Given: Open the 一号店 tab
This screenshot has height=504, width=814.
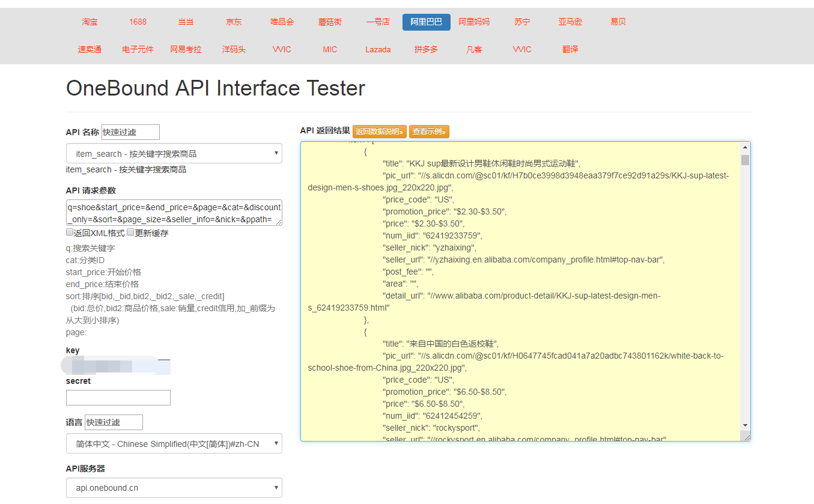Looking at the screenshot, I should pyautogui.click(x=378, y=22).
